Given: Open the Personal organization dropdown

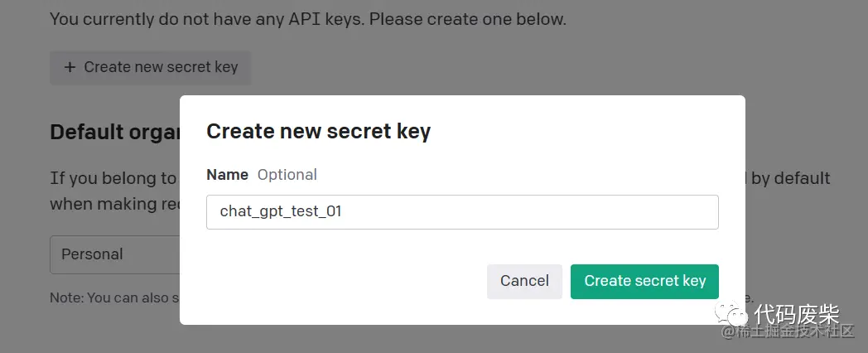Looking at the screenshot, I should (x=115, y=254).
